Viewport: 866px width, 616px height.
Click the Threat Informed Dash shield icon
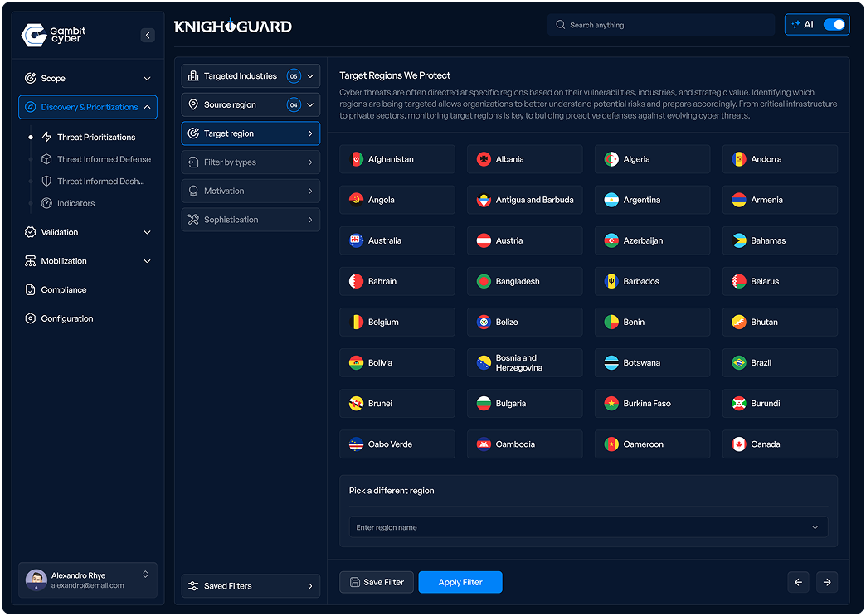[47, 181]
